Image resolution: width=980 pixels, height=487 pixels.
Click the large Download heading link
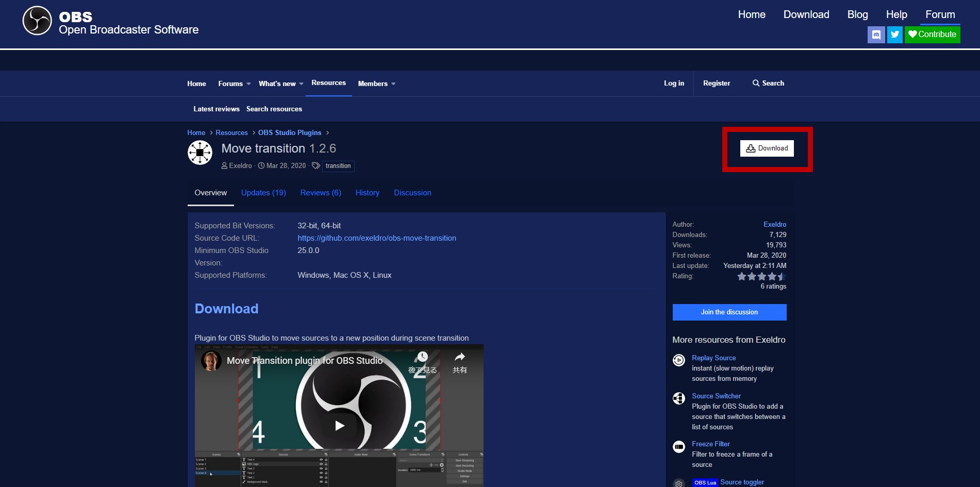(x=226, y=309)
